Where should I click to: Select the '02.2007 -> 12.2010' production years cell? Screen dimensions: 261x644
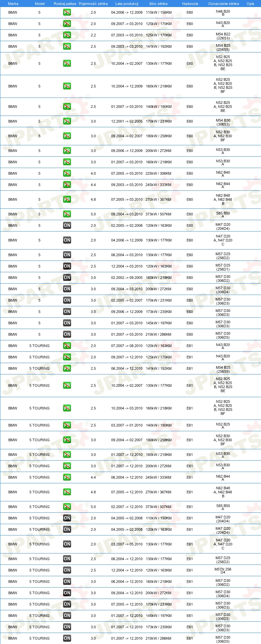tap(127, 507)
